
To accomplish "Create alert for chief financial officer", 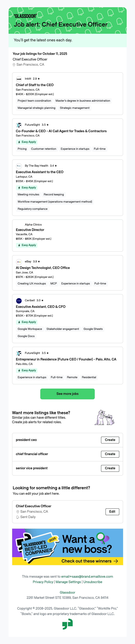I will pyautogui.click(x=110, y=454).
